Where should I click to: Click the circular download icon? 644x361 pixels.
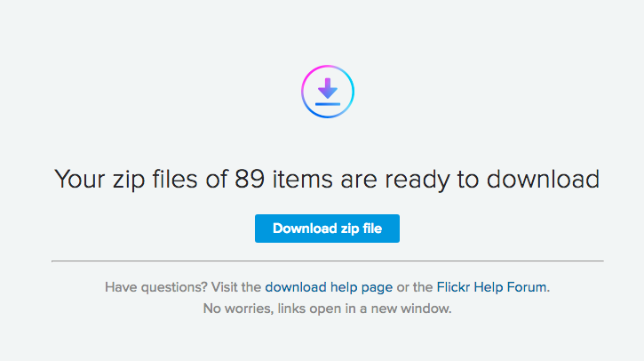pos(328,92)
